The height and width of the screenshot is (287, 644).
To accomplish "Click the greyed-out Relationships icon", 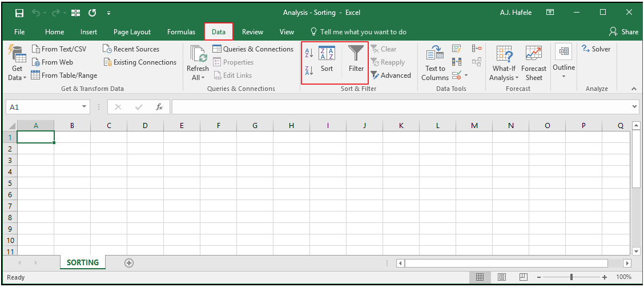I will [x=476, y=62].
